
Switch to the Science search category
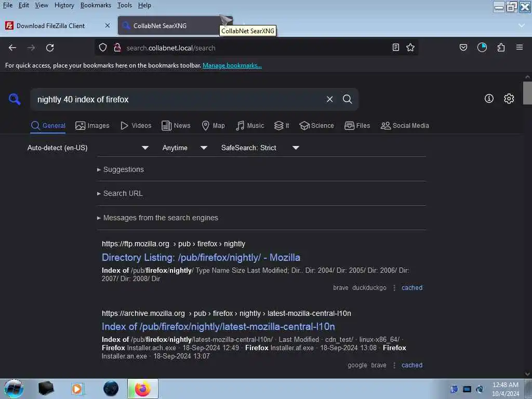pyautogui.click(x=316, y=126)
